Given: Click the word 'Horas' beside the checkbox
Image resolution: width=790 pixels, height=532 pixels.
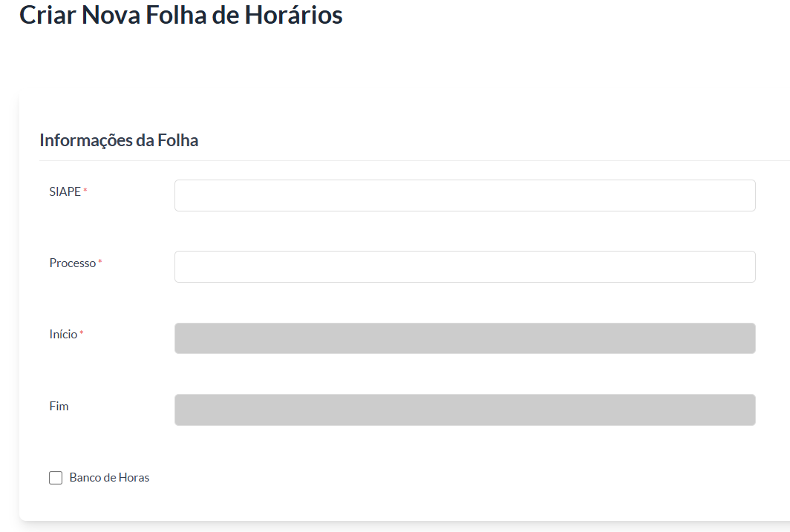Looking at the screenshot, I should pyautogui.click(x=134, y=478).
